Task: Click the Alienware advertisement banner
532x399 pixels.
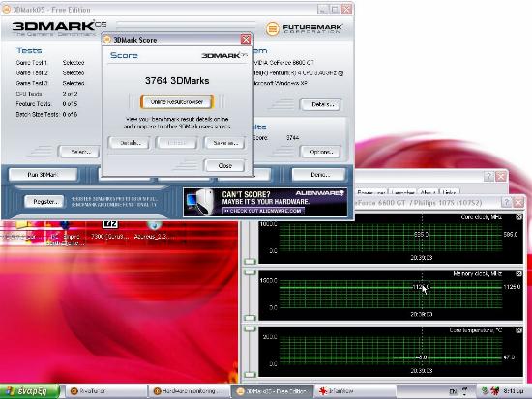Action: click(265, 202)
